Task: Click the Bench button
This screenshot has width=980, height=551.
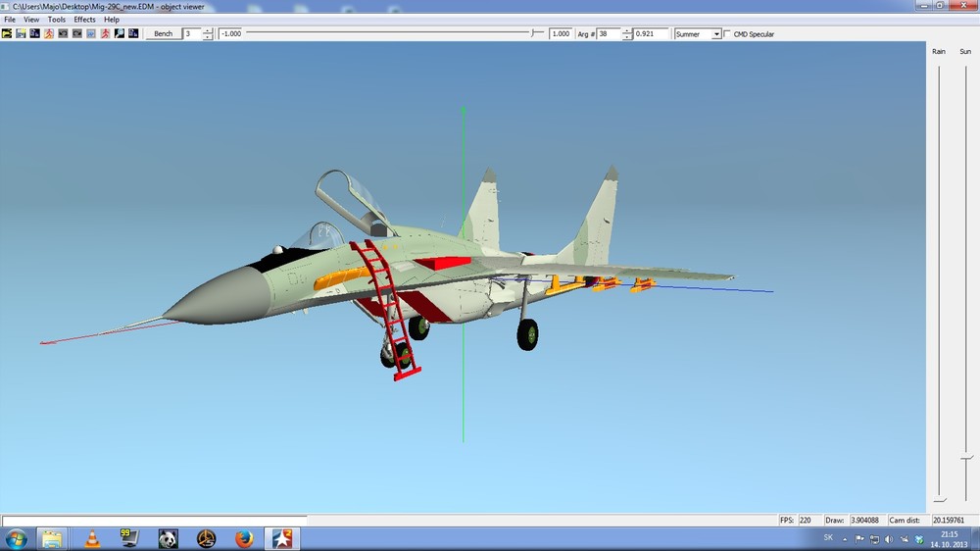Action: tap(163, 33)
